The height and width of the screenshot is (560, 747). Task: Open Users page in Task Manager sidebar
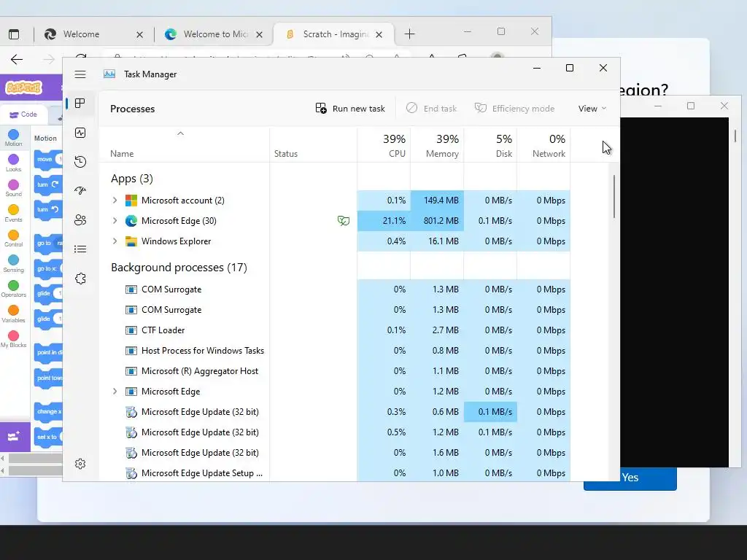pyautogui.click(x=80, y=220)
